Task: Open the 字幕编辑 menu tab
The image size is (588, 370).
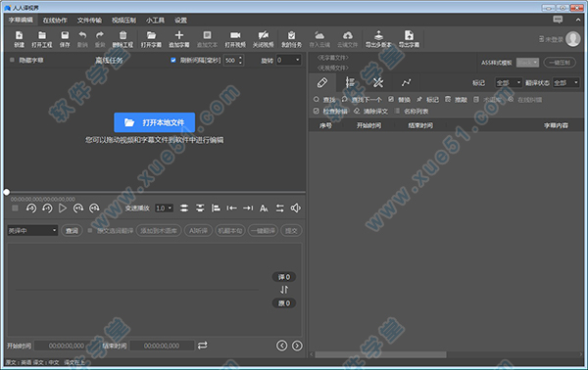Action: [21, 20]
